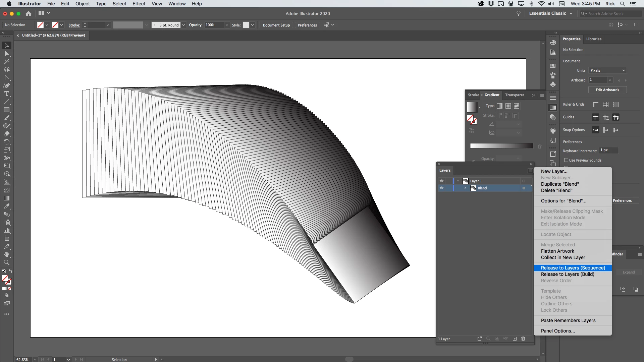The image size is (644, 362).
Task: Open the Units dropdown showing Pixels
Action: click(x=607, y=70)
